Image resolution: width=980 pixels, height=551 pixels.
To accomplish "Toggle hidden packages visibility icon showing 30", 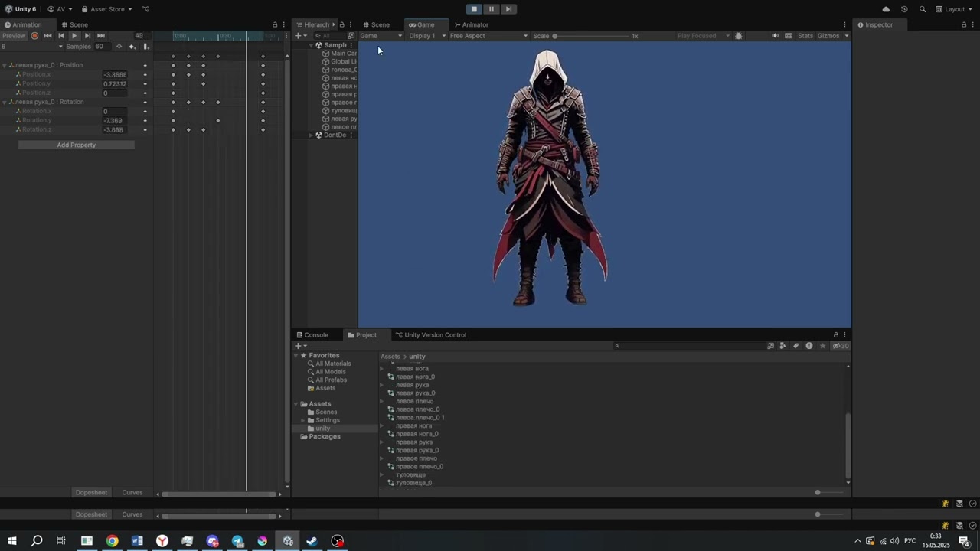I will (x=841, y=346).
